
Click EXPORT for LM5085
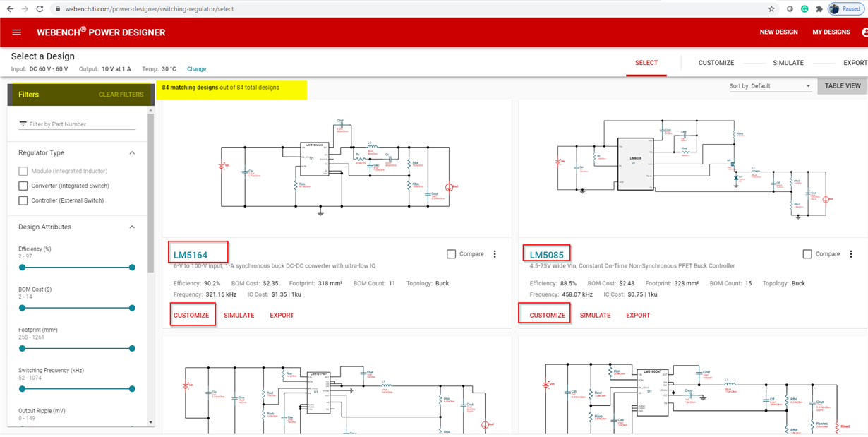point(638,316)
